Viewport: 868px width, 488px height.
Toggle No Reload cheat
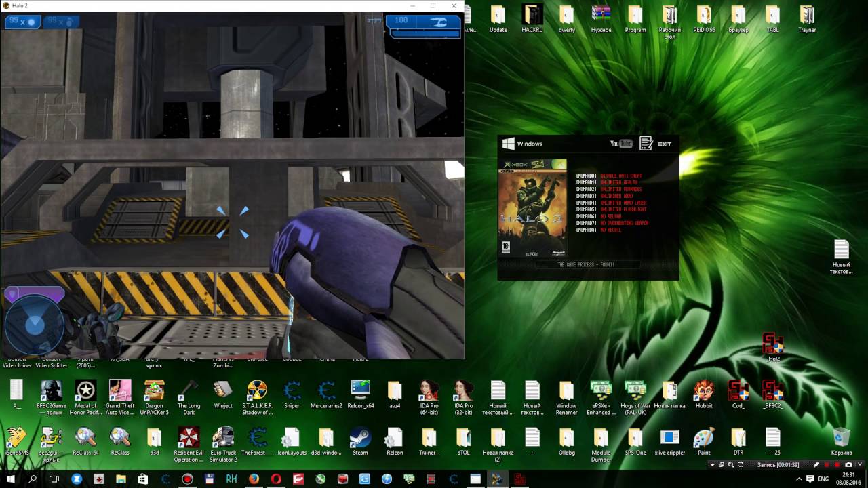pos(611,216)
